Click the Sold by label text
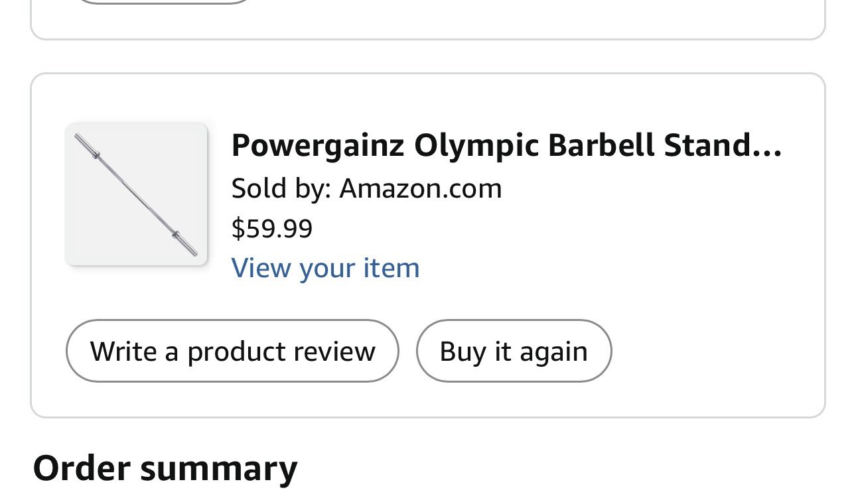The height and width of the screenshot is (504, 856). pos(280,188)
